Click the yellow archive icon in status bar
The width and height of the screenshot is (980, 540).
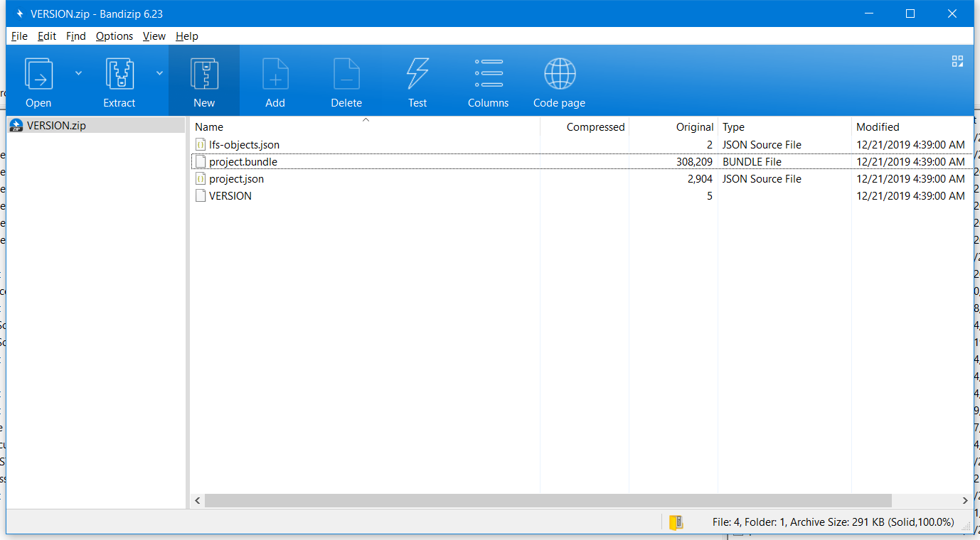point(676,522)
